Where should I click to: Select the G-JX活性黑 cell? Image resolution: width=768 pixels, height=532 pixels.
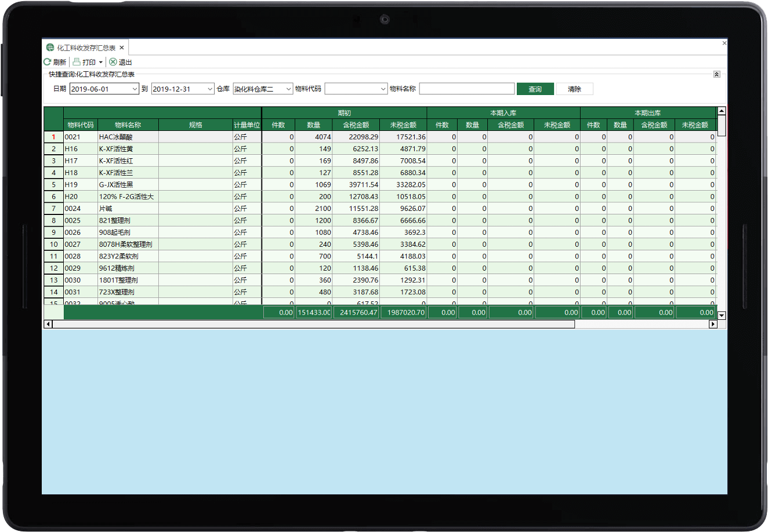(x=128, y=185)
